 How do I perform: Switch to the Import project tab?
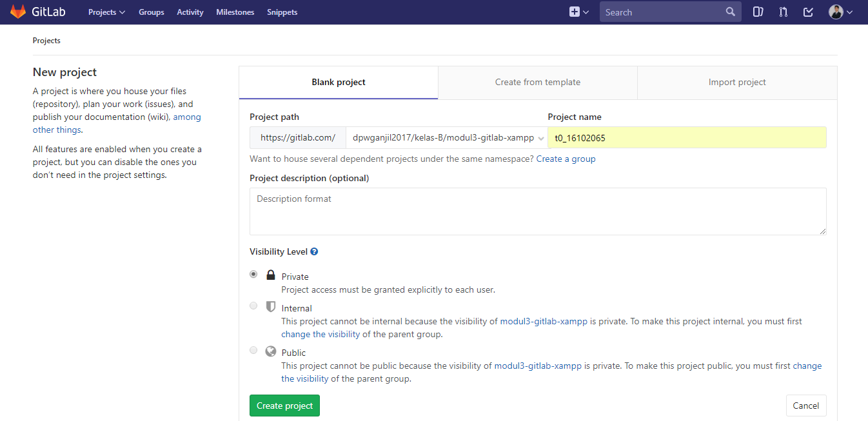pos(737,83)
